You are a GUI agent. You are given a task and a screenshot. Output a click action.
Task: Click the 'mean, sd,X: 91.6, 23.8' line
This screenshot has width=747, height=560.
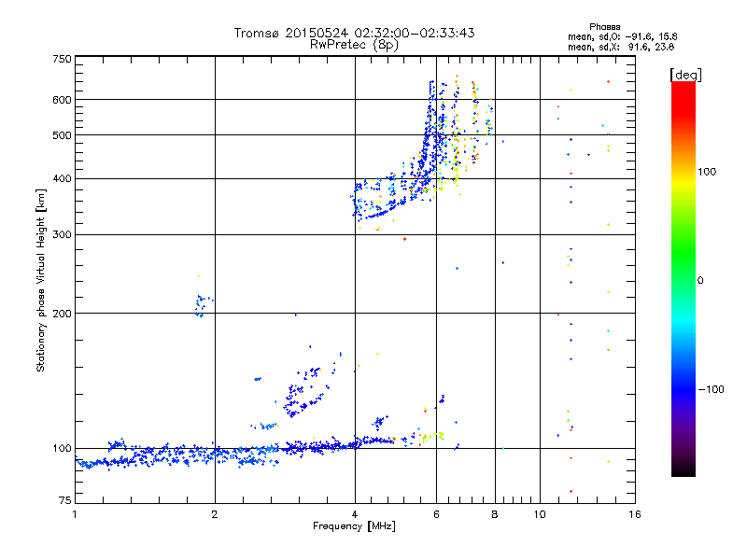621,47
